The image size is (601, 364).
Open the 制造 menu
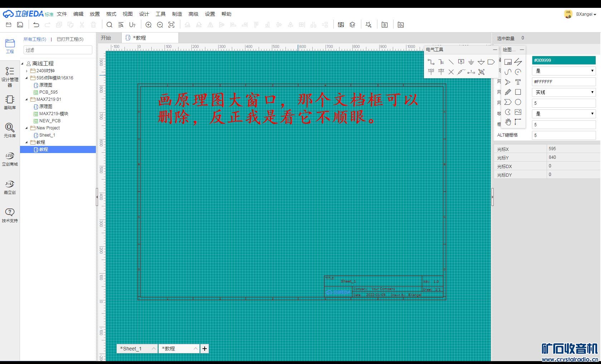pos(177,14)
